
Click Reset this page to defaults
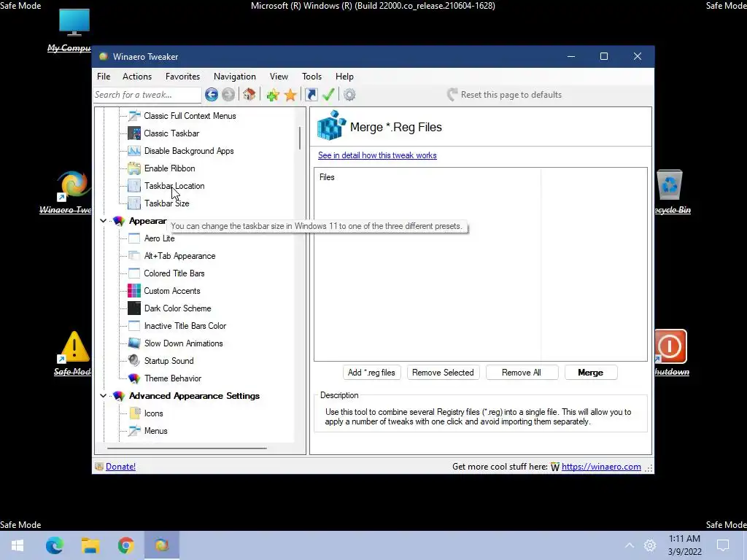tap(505, 95)
